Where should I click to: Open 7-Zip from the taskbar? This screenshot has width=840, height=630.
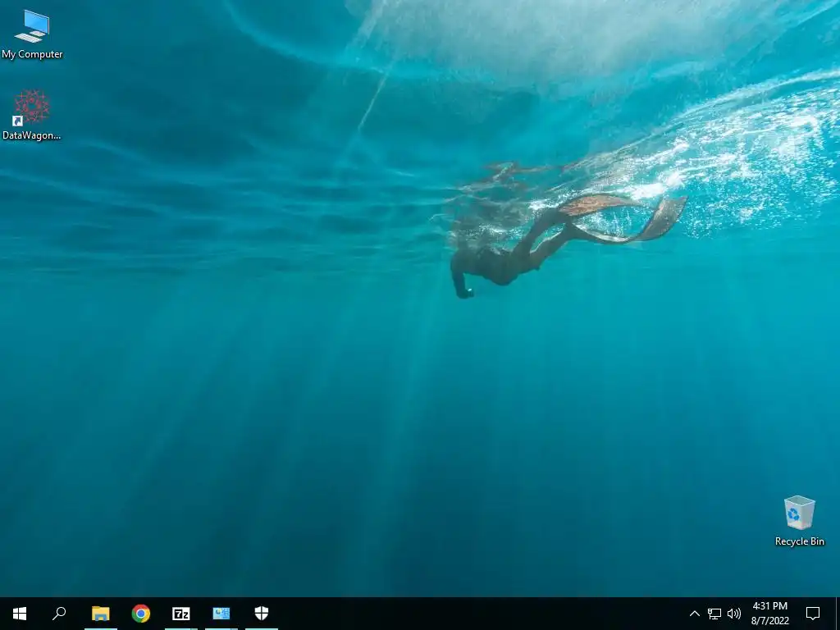point(181,614)
